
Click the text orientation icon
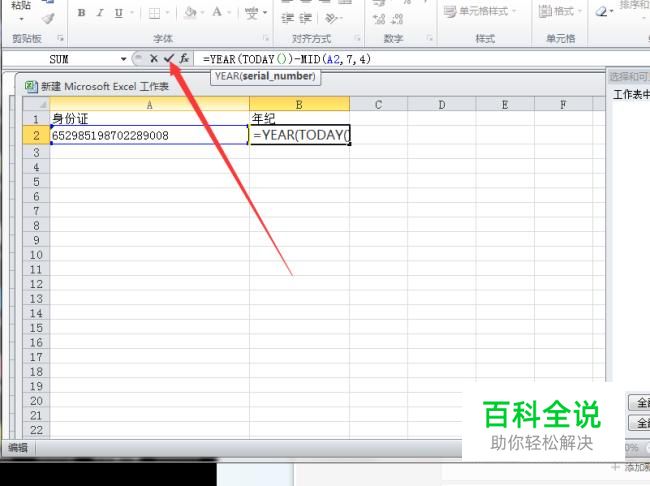click(x=331, y=18)
